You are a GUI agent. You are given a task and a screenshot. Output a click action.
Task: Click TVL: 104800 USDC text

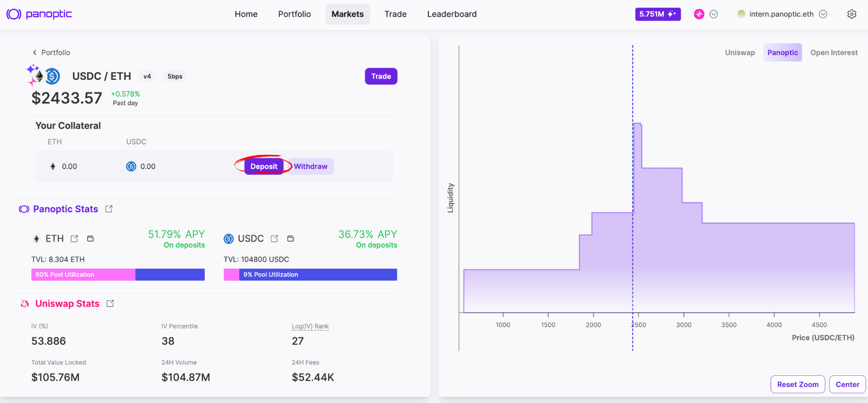(x=256, y=259)
